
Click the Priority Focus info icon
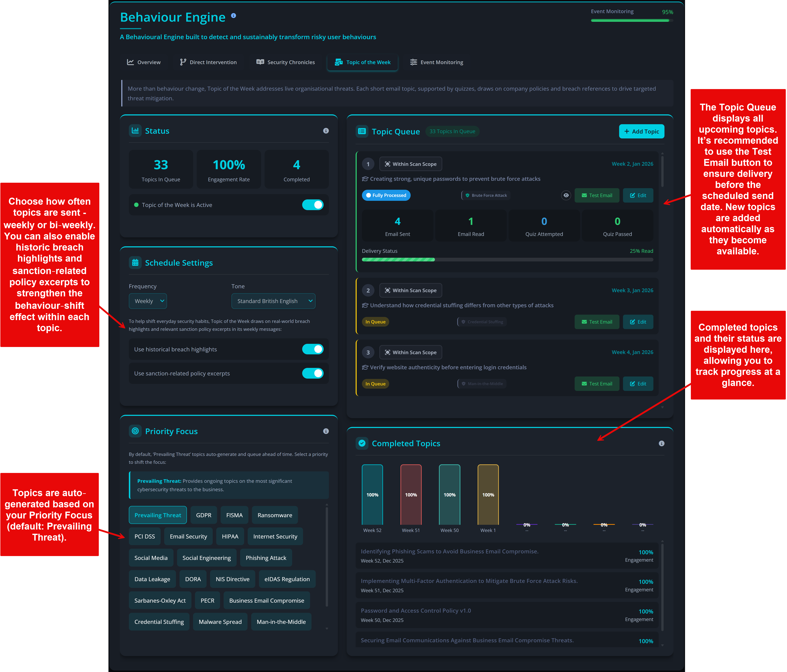point(326,431)
